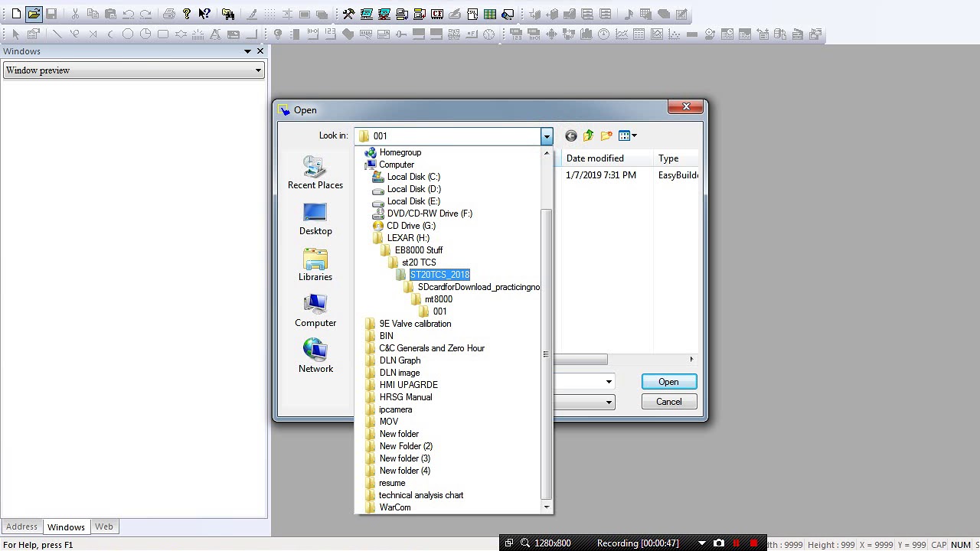Image resolution: width=980 pixels, height=551 pixels.
Task: Open the Window preview dropdown
Action: click(258, 70)
